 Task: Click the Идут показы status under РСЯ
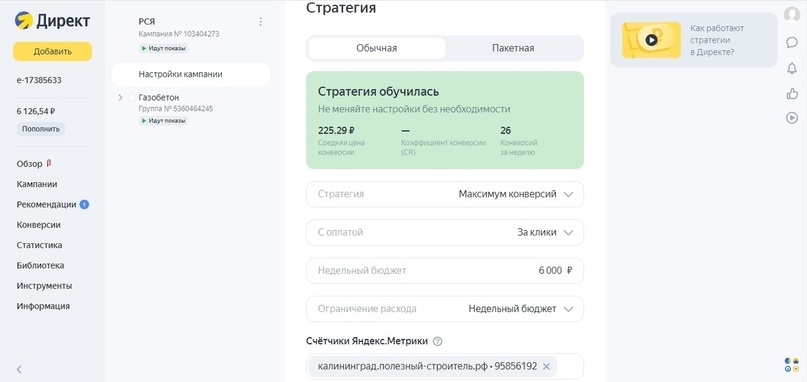tap(163, 48)
